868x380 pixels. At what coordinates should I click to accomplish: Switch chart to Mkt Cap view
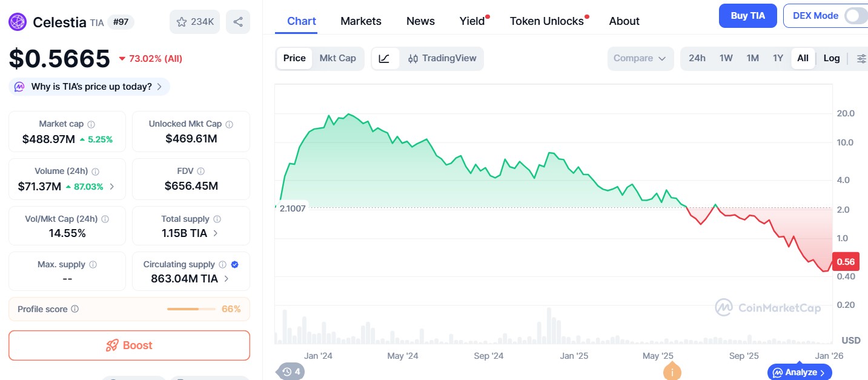coord(337,58)
